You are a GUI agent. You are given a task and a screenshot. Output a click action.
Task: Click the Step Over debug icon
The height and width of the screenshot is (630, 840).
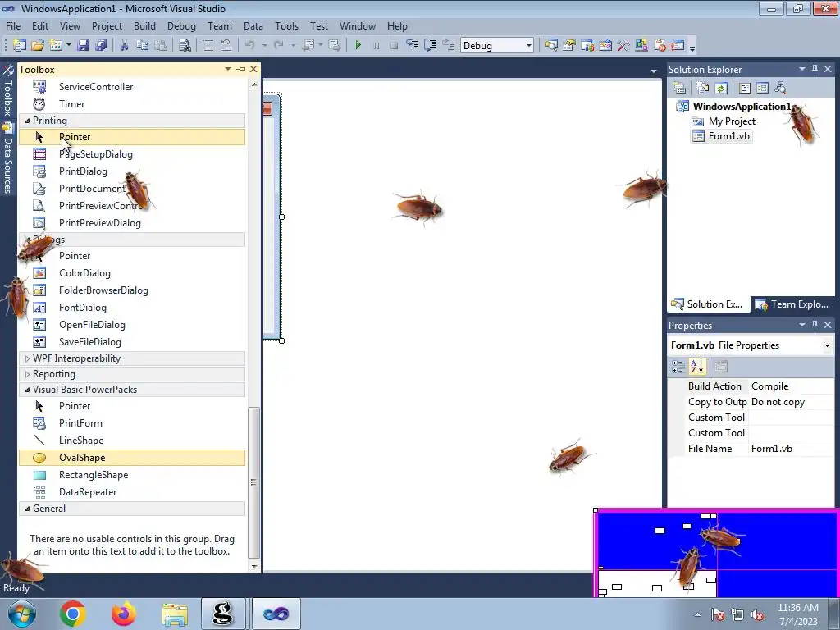pos(430,46)
